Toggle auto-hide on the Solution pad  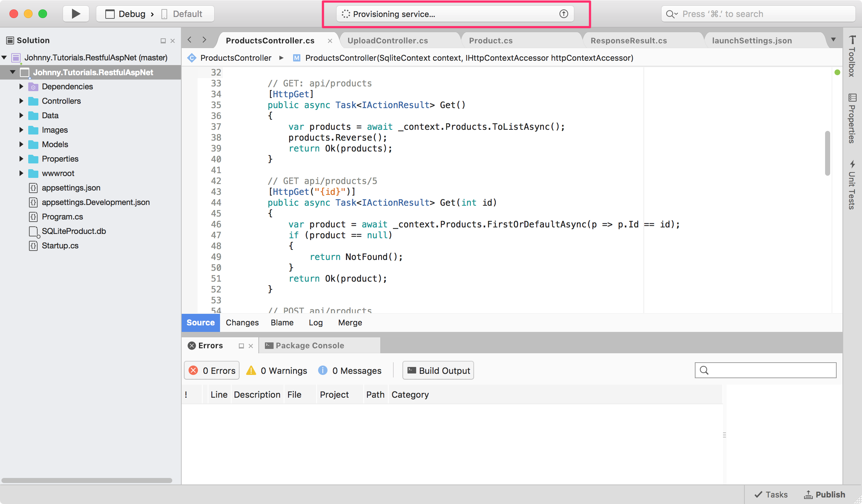pyautogui.click(x=163, y=41)
